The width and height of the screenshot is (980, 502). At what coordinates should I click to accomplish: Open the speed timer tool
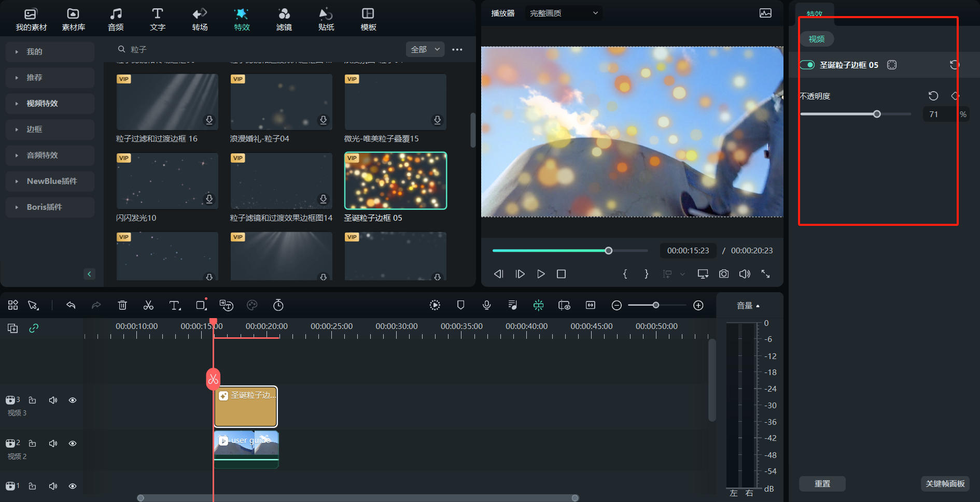(x=278, y=305)
